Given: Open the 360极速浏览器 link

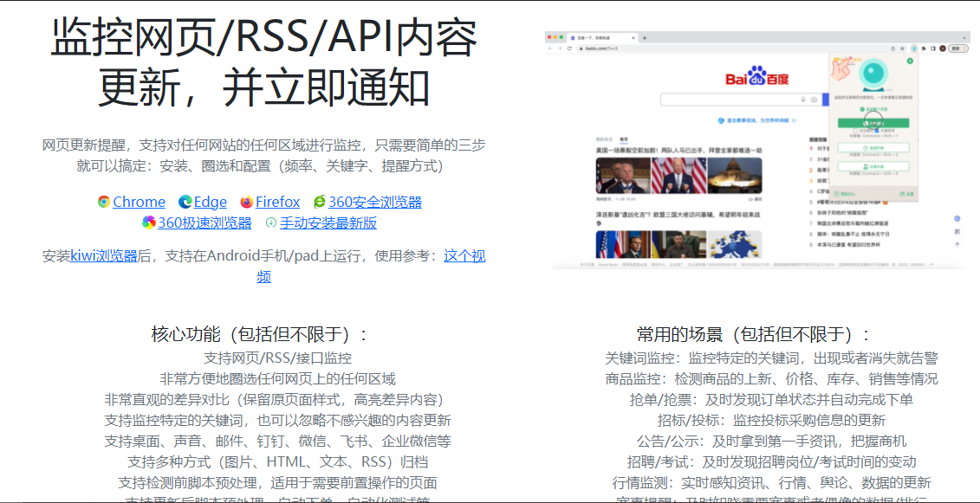Looking at the screenshot, I should (205, 222).
